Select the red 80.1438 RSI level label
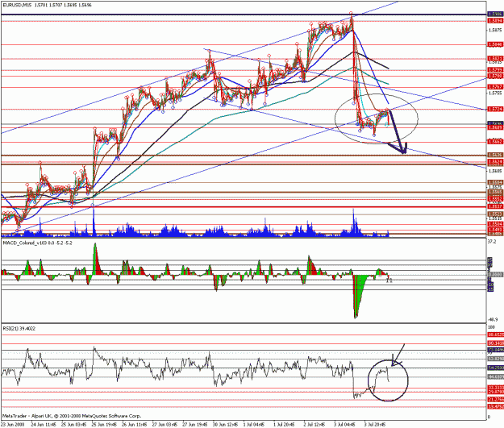This screenshot has height=428, width=504. click(x=495, y=343)
